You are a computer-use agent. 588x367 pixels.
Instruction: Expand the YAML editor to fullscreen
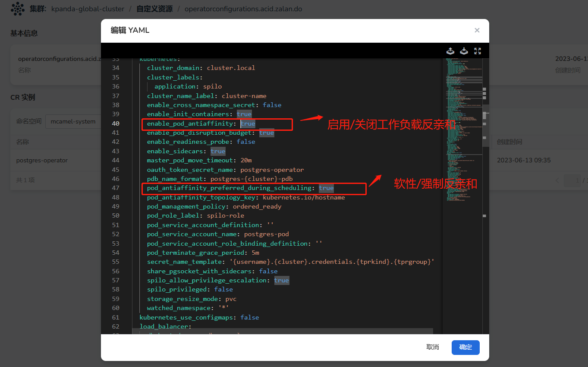478,51
